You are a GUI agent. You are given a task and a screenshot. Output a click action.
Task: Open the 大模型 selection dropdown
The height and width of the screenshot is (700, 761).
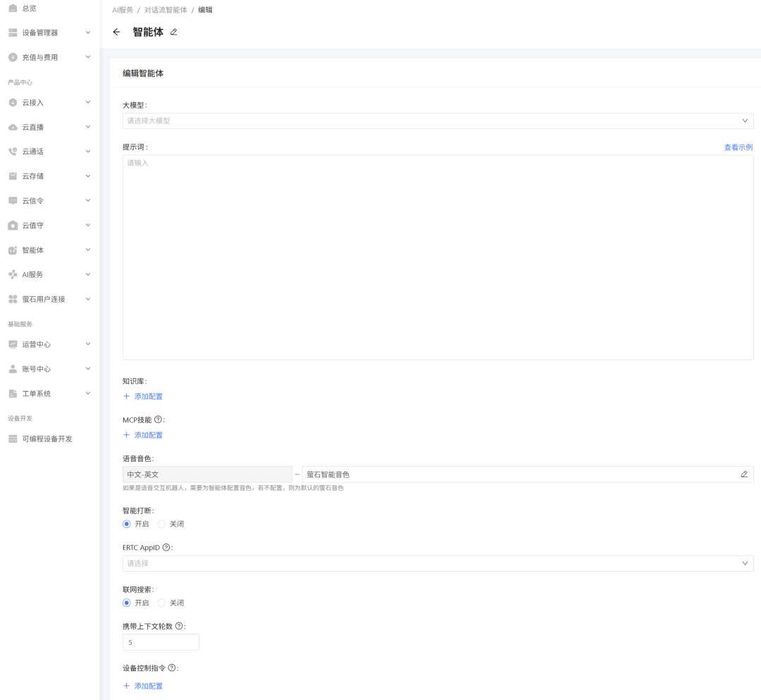pyautogui.click(x=438, y=121)
